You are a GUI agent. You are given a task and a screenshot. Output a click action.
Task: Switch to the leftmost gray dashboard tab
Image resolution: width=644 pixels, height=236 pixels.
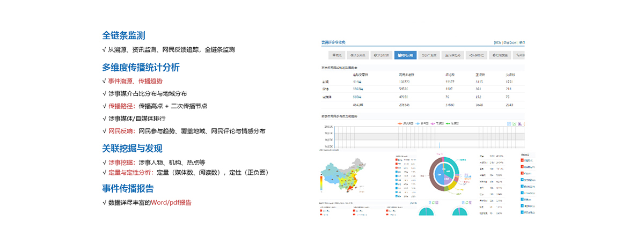coord(338,55)
